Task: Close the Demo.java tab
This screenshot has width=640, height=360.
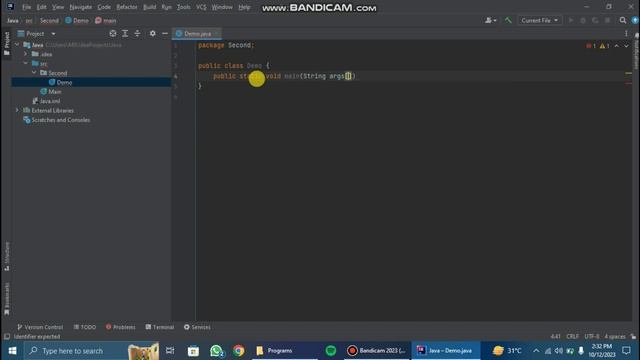Action: 217,33
